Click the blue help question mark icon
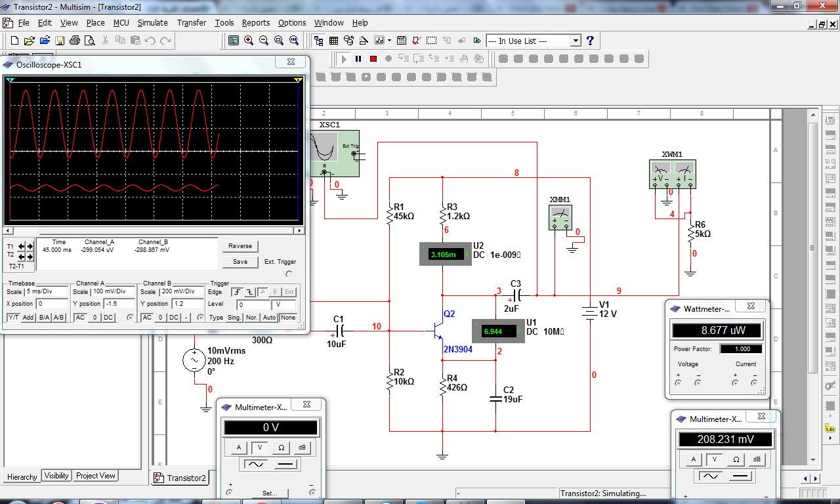The image size is (840, 504). [x=591, y=41]
